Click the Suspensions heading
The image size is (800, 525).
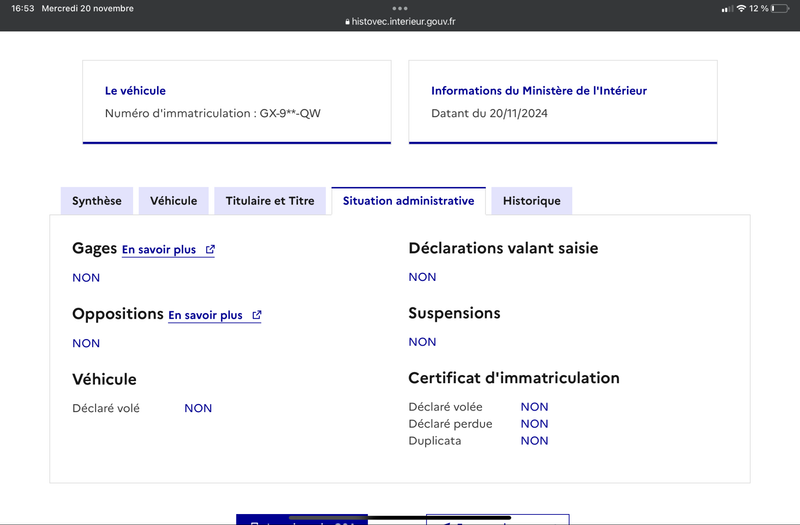(454, 313)
